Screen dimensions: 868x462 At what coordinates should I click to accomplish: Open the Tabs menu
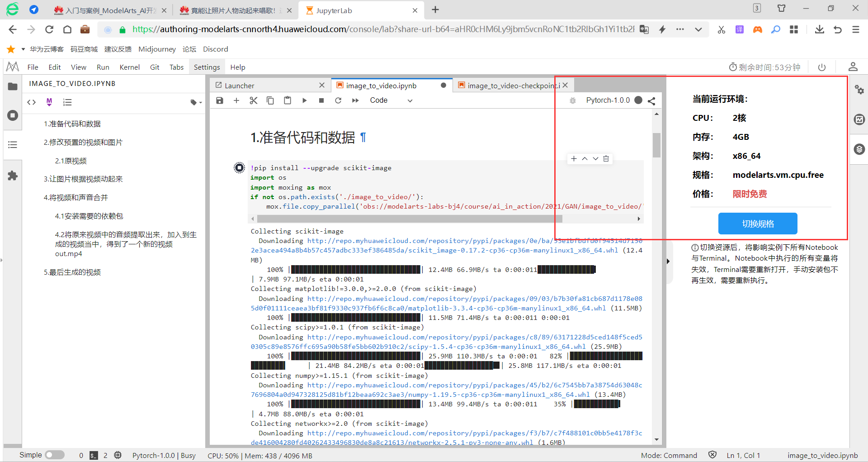coord(176,67)
